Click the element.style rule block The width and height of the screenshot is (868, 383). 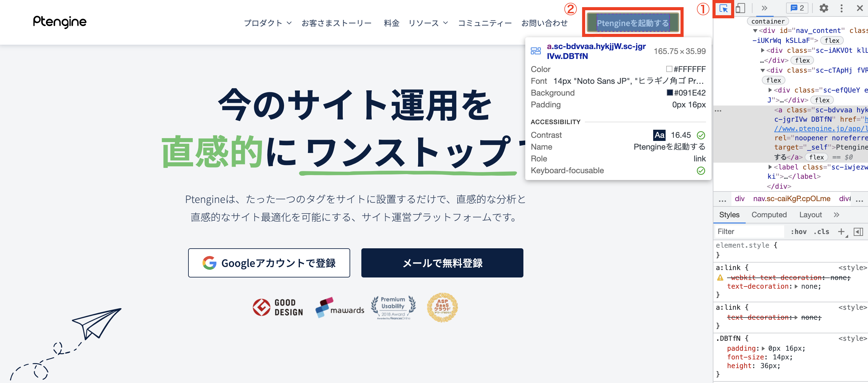pyautogui.click(x=790, y=250)
